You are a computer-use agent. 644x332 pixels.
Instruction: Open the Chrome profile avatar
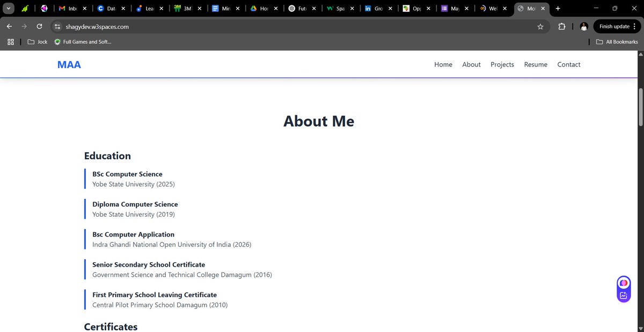(584, 26)
